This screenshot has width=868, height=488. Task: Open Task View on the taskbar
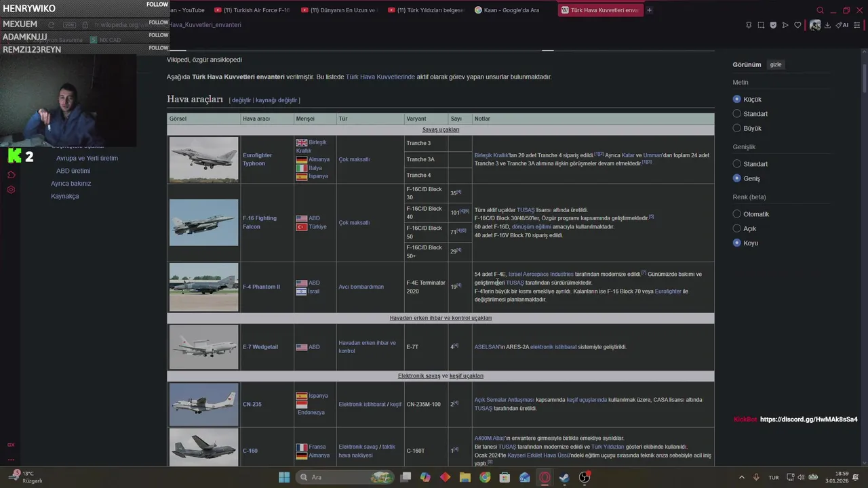pyautogui.click(x=406, y=477)
